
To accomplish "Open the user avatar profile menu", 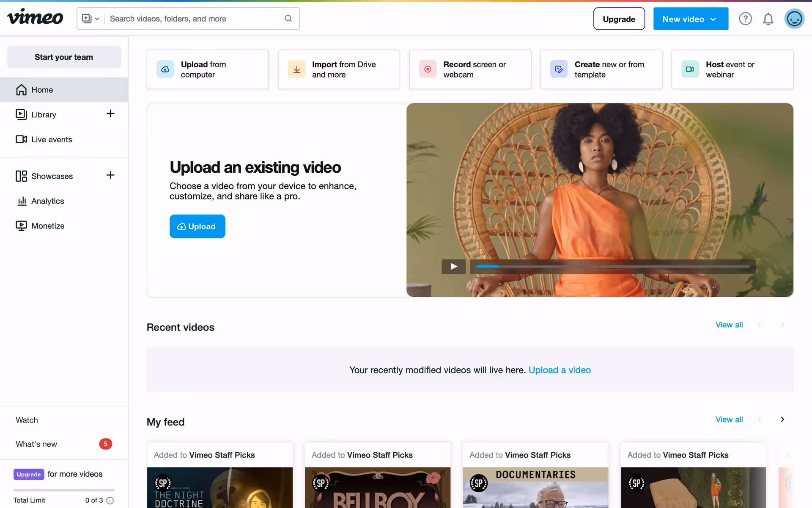I will point(794,19).
